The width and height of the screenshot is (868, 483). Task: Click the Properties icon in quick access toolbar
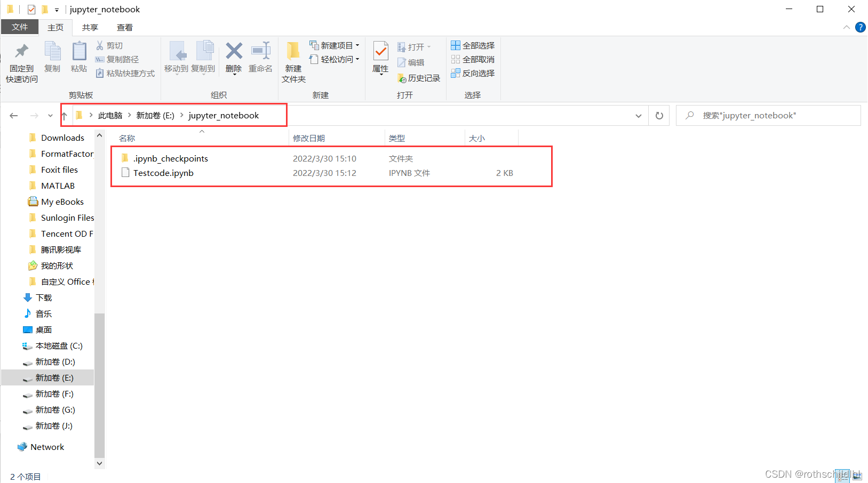point(31,10)
